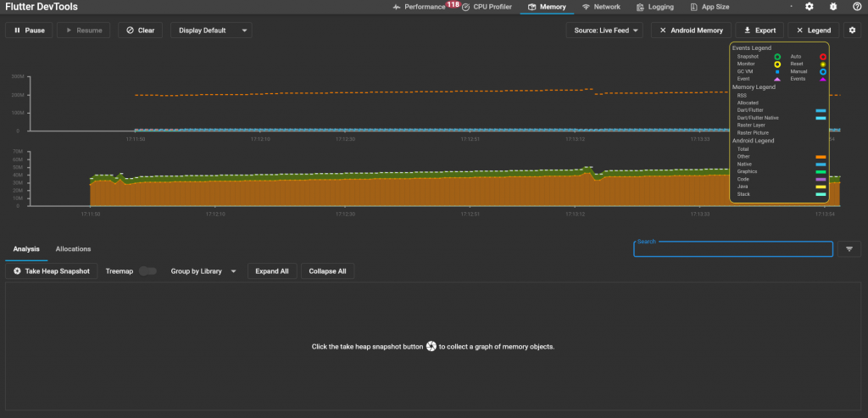Screen dimensions: 868x418
Task: Click the Stack teal legend swatch
Action: click(821, 194)
